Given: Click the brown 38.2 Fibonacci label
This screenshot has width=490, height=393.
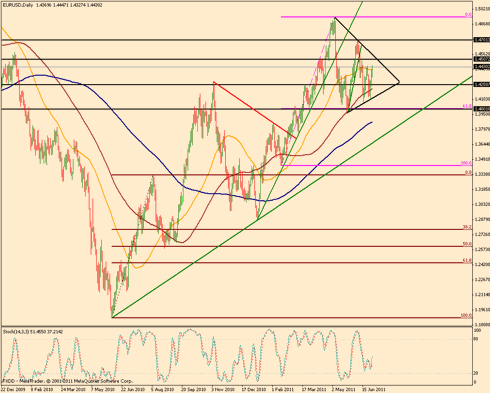Looking at the screenshot, I should tap(467, 227).
